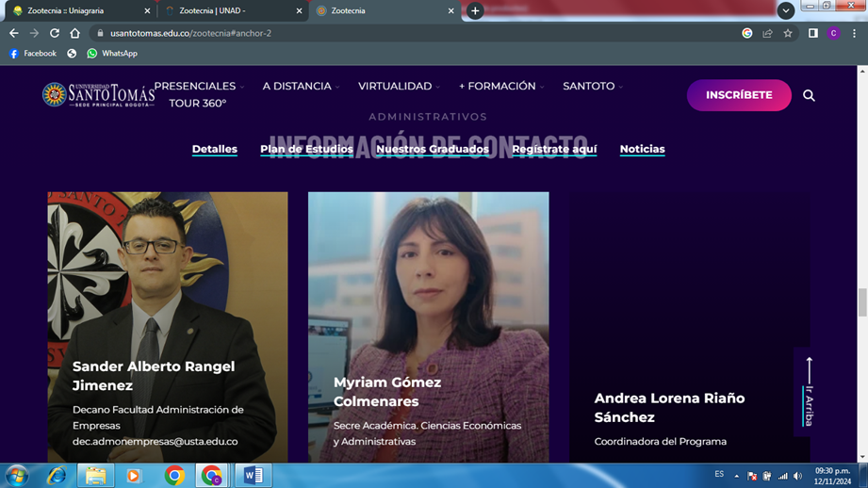Click the search magnifier icon on site header
The image size is (868, 488).
(x=809, y=95)
